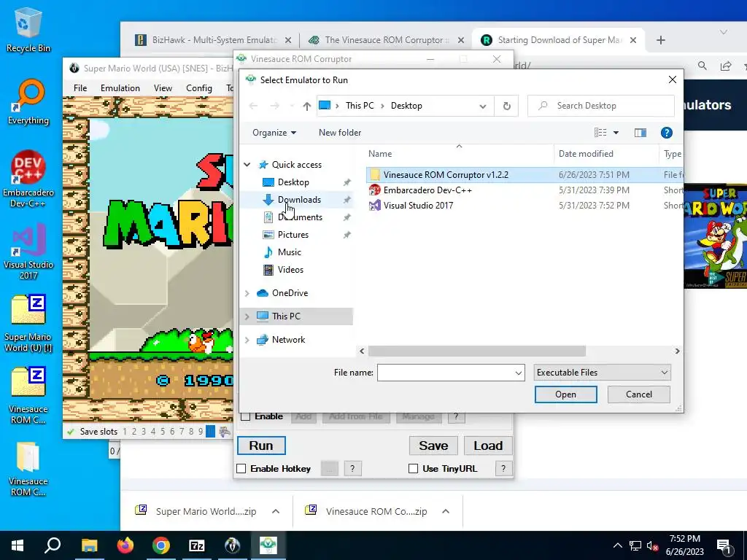Click the Start button on taskbar

click(x=18, y=545)
